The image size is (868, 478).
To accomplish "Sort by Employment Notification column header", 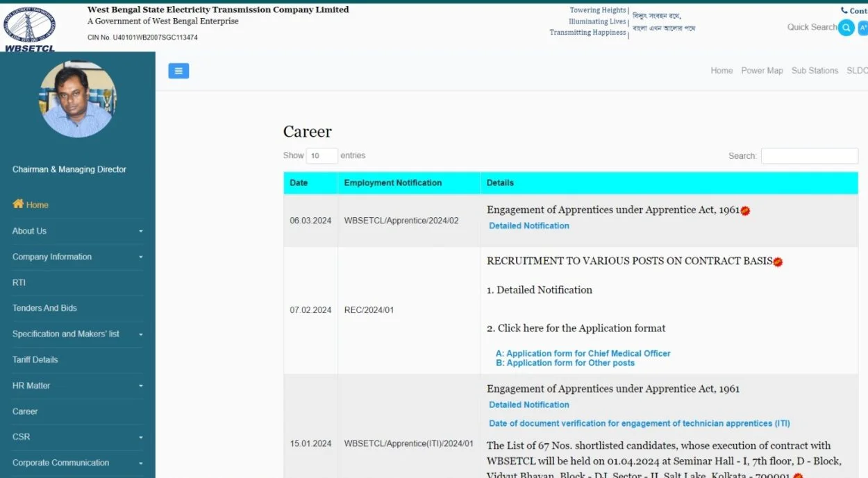I will click(409, 183).
